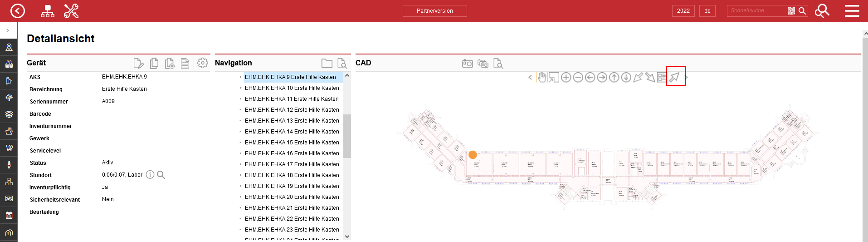Viewport: 868px width, 242px height.
Task: Click the Navigation list scroll-up arrow
Action: coord(347,75)
